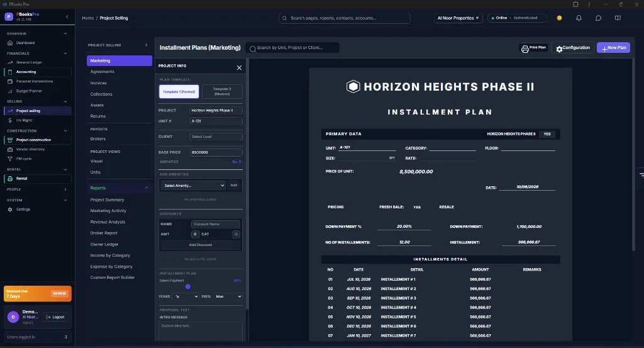Viewport: 644px width, 348px height.
Task: Expand the People section
Action: (65, 189)
